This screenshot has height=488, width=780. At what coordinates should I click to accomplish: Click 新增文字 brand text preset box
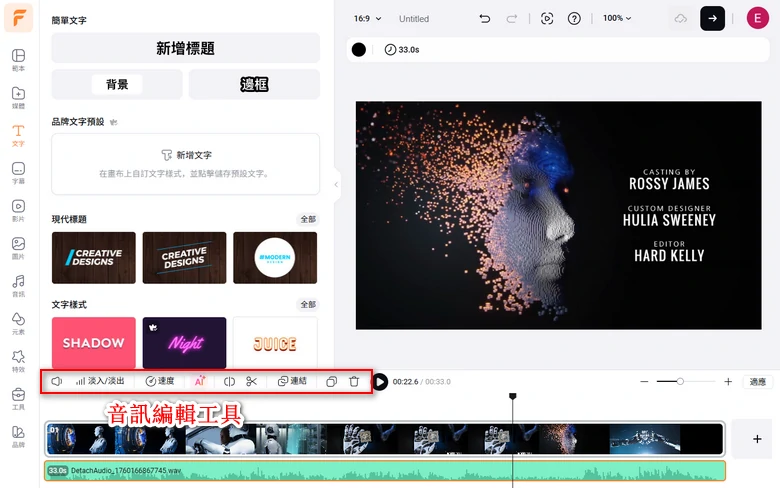(x=186, y=164)
